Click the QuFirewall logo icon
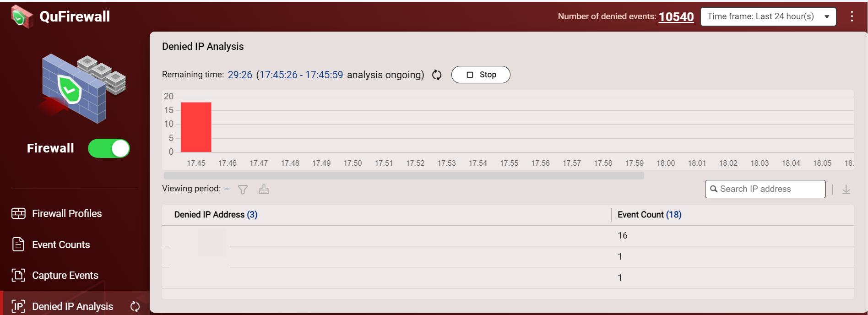This screenshot has height=315, width=868. (22, 16)
